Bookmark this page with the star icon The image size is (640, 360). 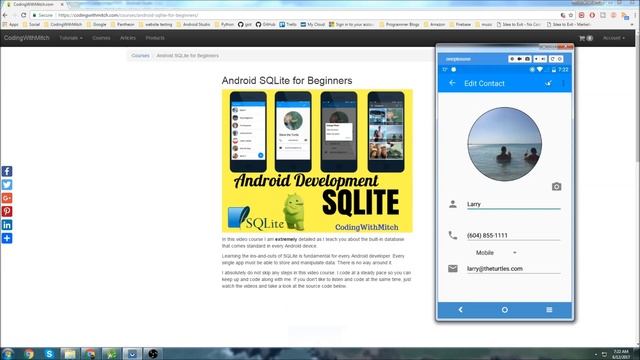[571, 15]
